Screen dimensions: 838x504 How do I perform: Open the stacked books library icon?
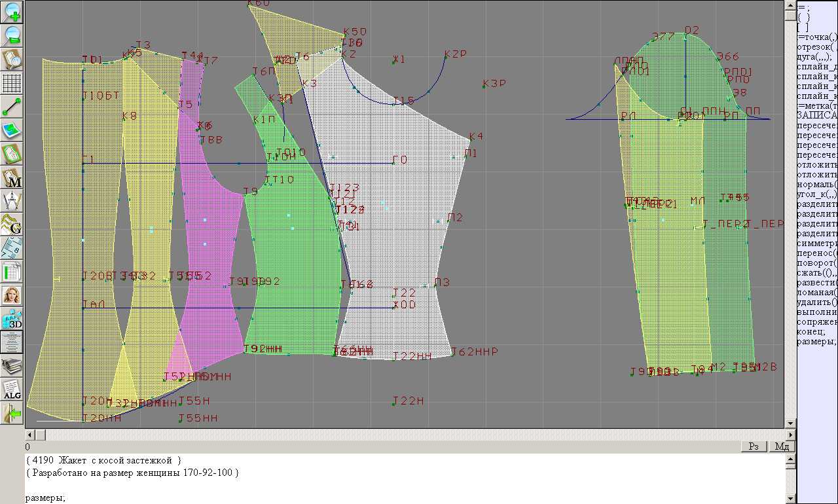12,366
